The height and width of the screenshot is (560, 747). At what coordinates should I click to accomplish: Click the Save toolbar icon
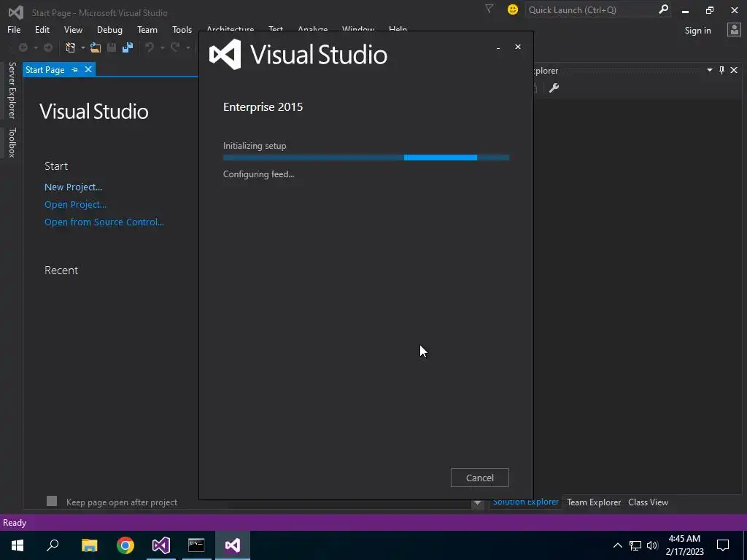[112, 47]
